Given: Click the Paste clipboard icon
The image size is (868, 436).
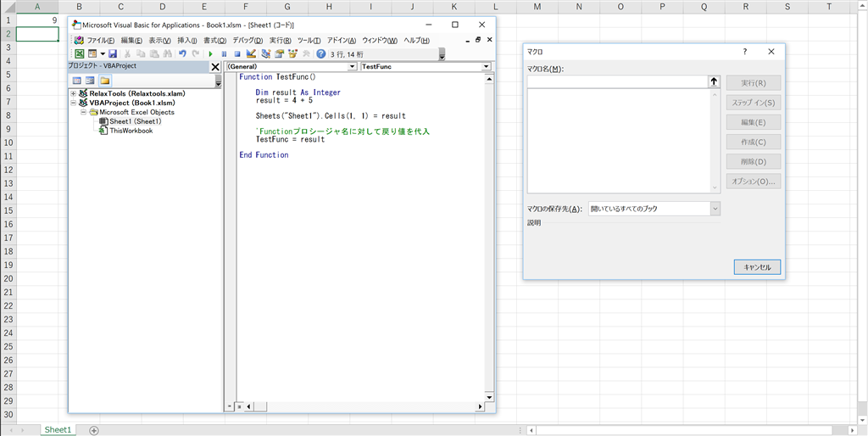Looking at the screenshot, I should (x=153, y=53).
